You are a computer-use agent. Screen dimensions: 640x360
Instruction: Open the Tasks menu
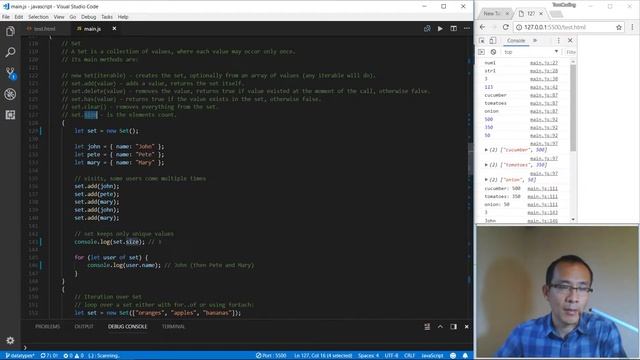coord(107,17)
